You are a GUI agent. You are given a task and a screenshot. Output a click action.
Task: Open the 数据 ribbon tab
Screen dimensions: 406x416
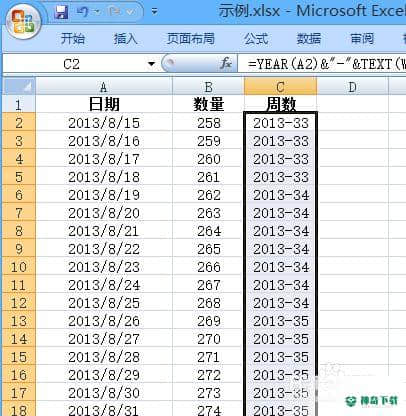point(309,39)
